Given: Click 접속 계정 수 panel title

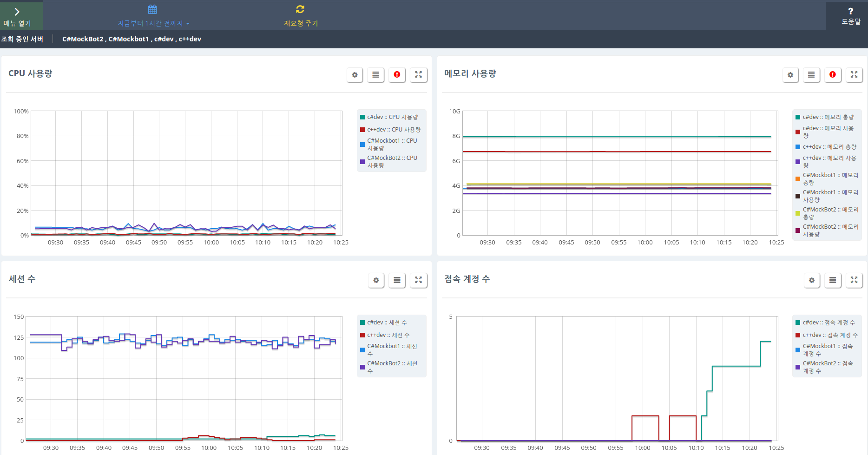Looking at the screenshot, I should click(467, 279).
